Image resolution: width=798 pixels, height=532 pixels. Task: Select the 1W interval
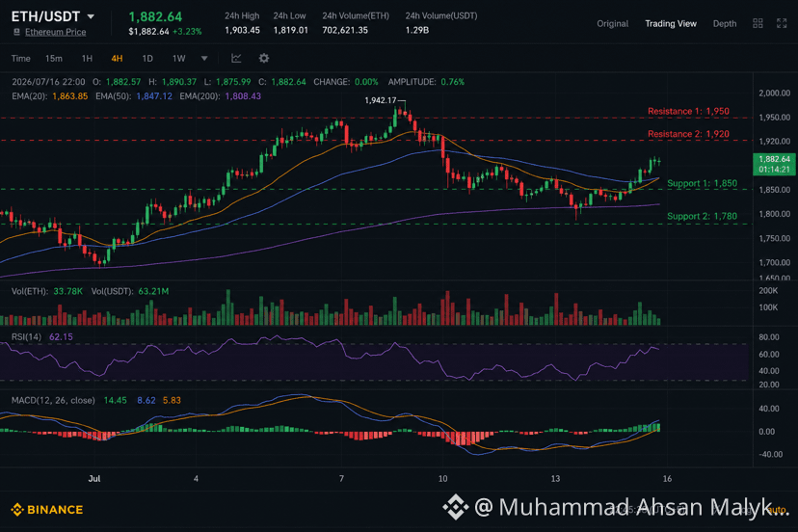178,59
